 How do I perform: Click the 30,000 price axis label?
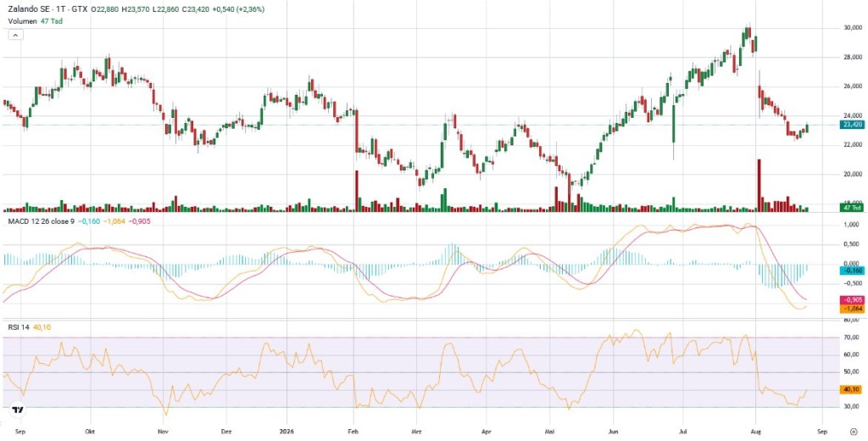coord(852,28)
